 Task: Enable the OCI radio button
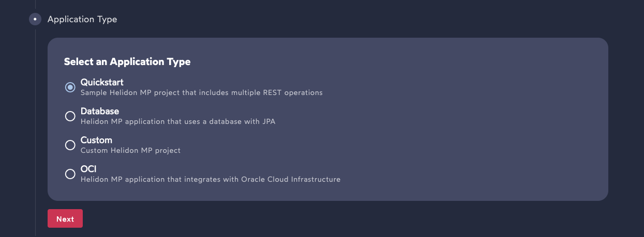point(70,174)
